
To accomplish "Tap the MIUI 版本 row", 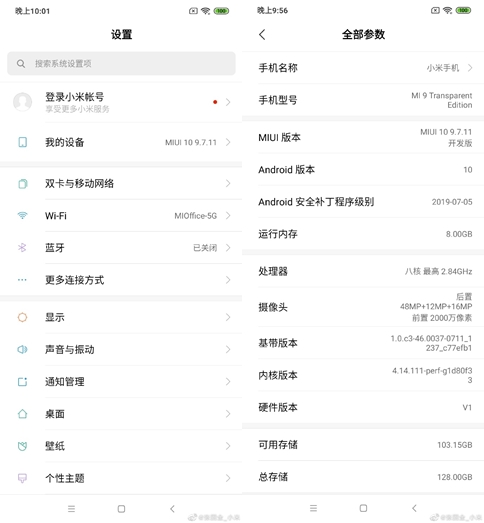I will (363, 137).
